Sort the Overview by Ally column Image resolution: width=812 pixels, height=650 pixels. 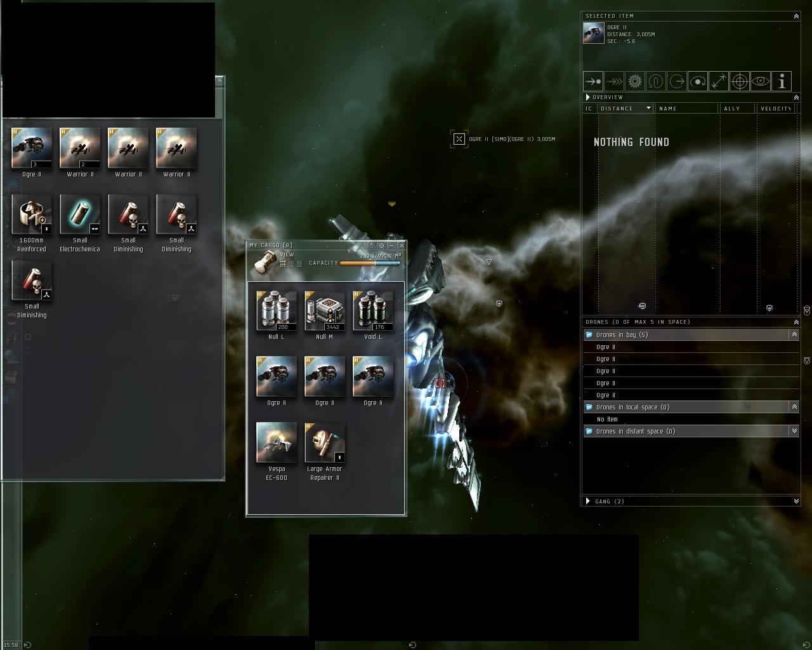pos(738,109)
